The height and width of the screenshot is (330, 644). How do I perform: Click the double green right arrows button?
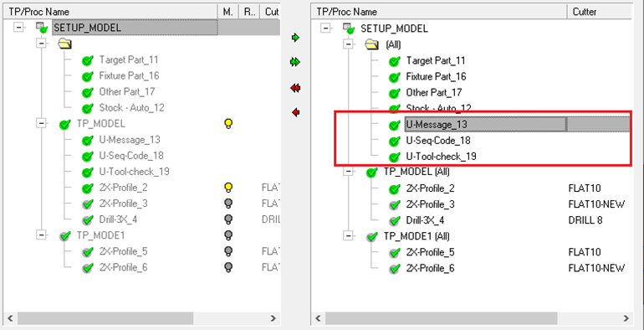[295, 62]
